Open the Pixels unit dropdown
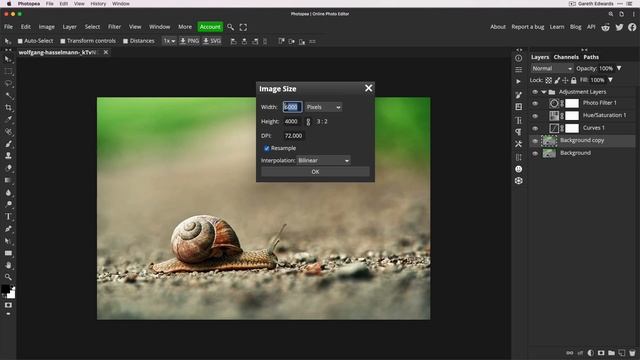 (x=323, y=107)
